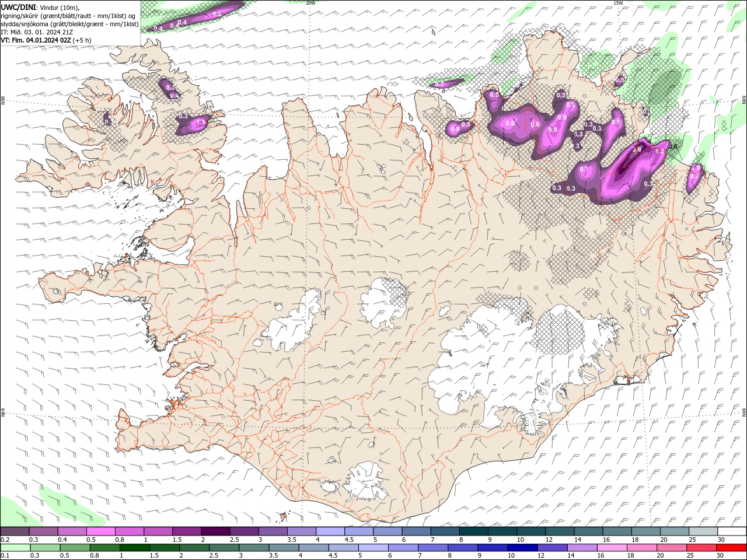Click the pale green 0.1 swatch in bottom legend

pyautogui.click(x=15, y=548)
